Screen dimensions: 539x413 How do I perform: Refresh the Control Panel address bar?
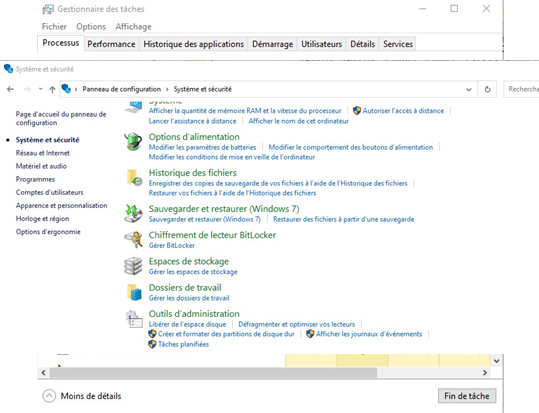point(487,89)
